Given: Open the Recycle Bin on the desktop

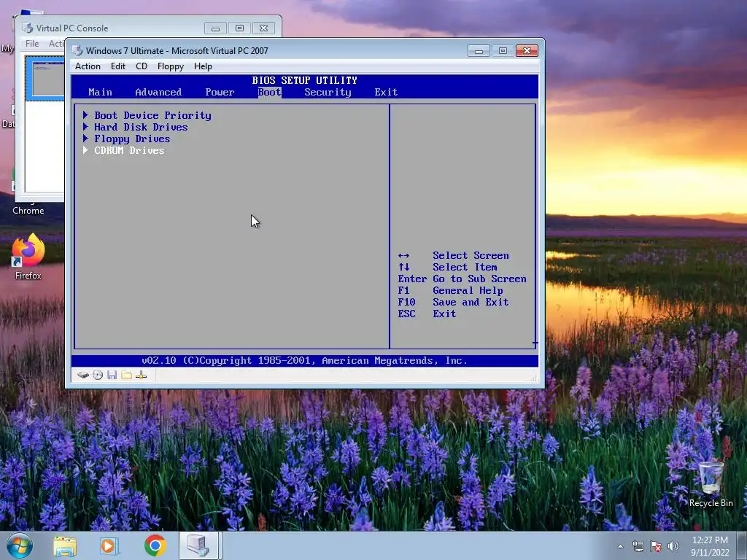Looking at the screenshot, I should pos(711,484).
